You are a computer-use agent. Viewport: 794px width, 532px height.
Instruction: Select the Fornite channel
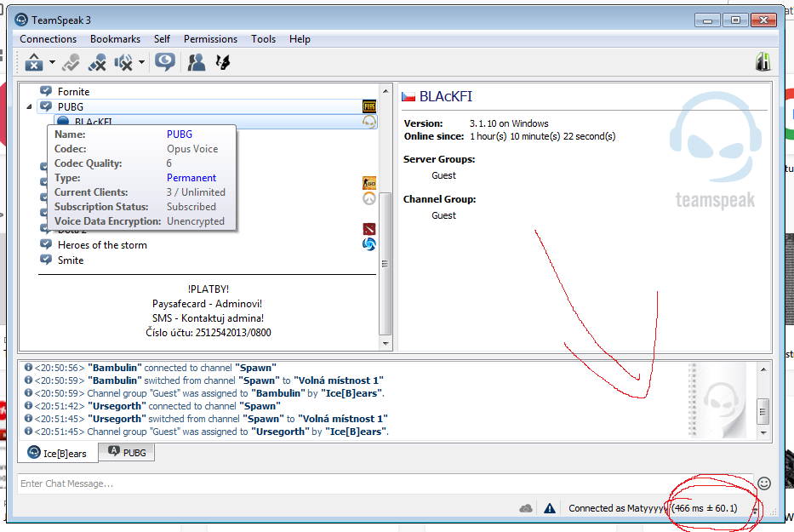[x=73, y=92]
